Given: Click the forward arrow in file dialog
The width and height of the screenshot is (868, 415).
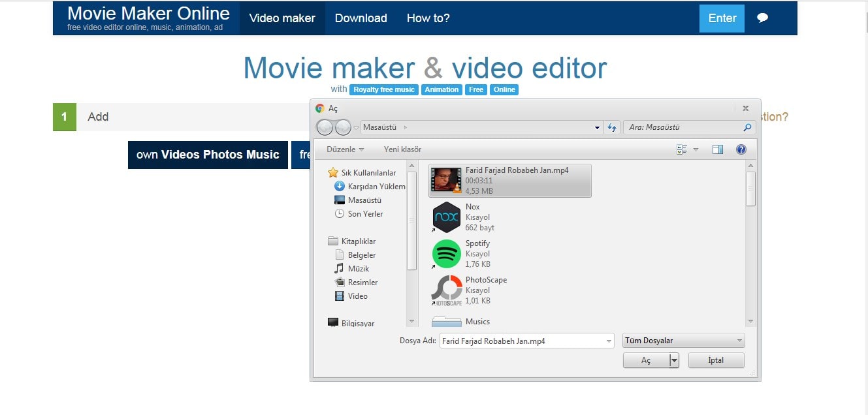Looking at the screenshot, I should (x=343, y=127).
